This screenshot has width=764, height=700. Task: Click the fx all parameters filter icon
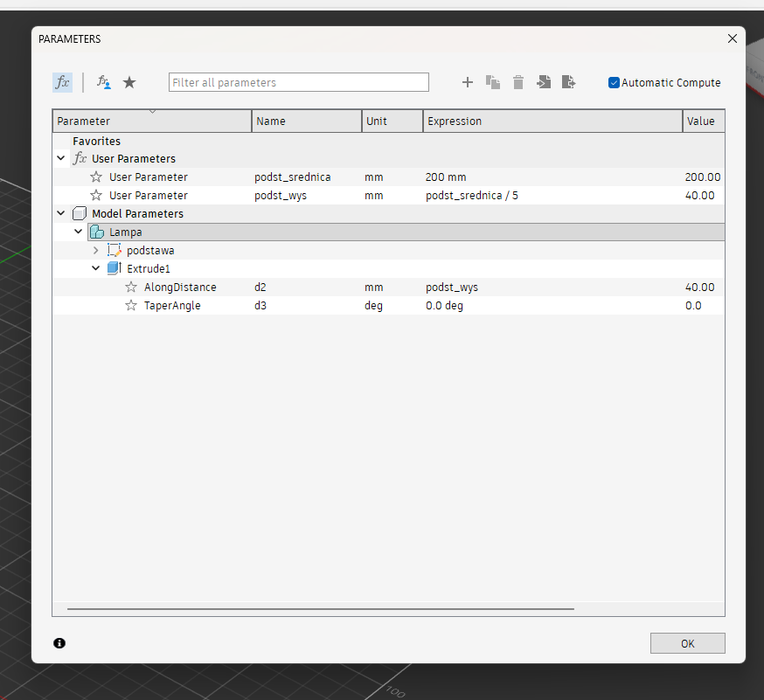(62, 82)
